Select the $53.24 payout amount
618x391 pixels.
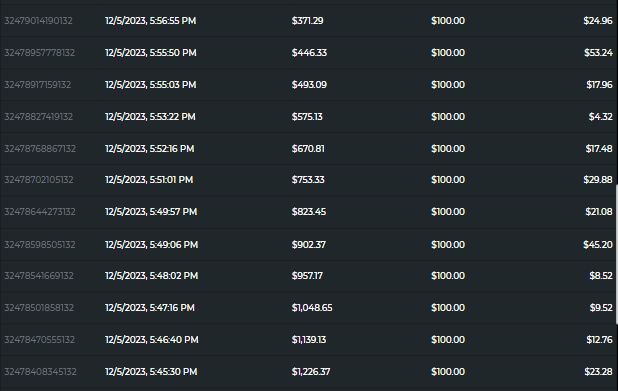click(x=598, y=53)
